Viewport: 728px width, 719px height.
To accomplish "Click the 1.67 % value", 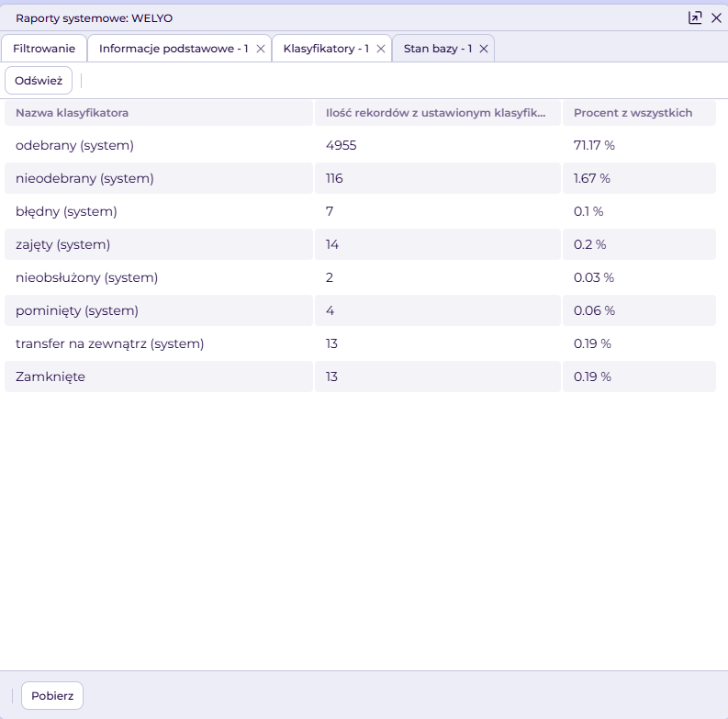I will 592,178.
